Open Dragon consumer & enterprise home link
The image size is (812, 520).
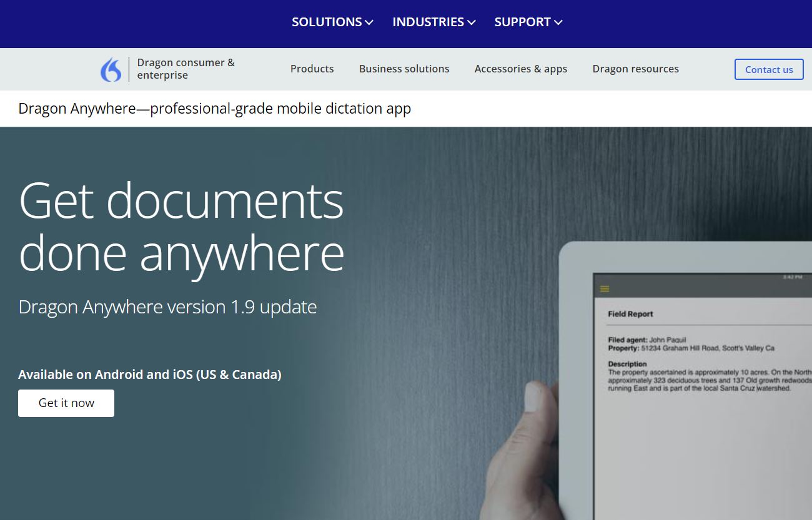tap(186, 69)
